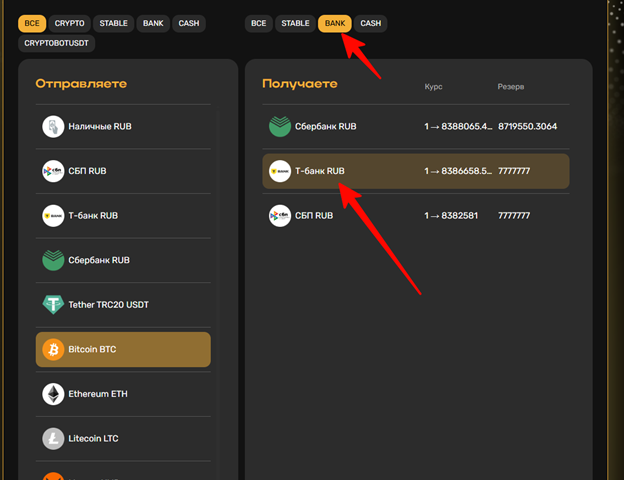Viewport: 624px width, 480px height.
Task: Choose Litecoin LTC label
Action: tap(94, 439)
